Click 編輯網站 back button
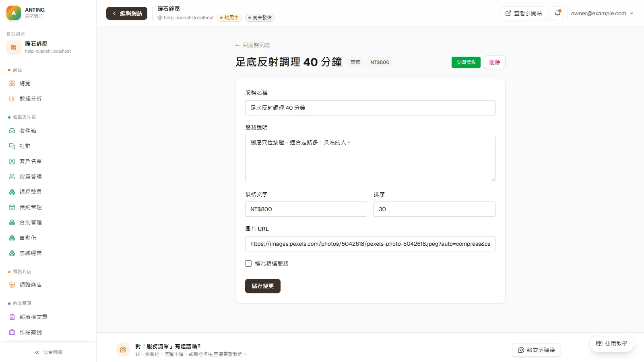Image resolution: width=644 pixels, height=362 pixels. [127, 13]
